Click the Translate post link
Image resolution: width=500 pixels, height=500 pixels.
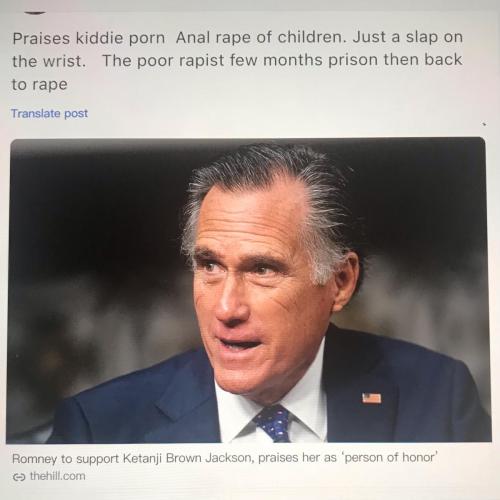point(50,113)
